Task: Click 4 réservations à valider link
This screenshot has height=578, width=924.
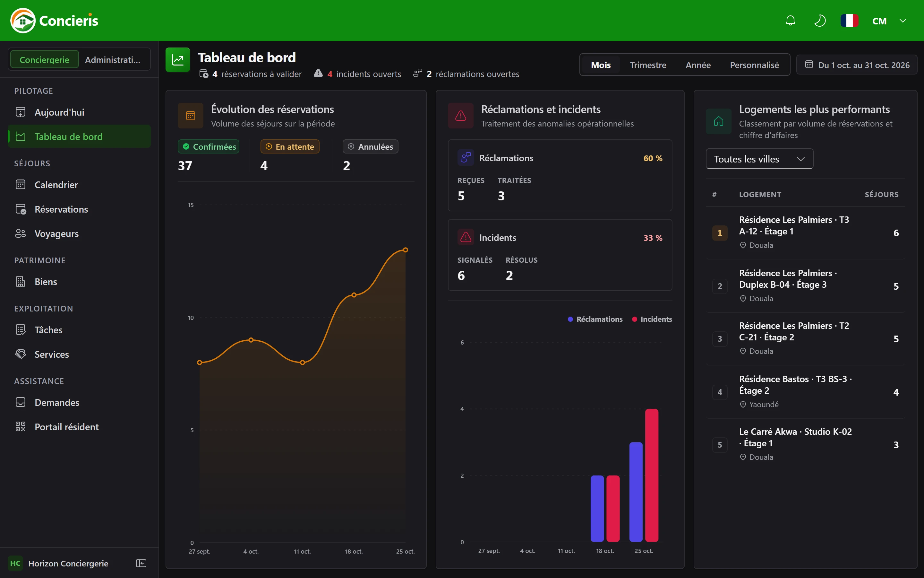Action: [x=251, y=74]
